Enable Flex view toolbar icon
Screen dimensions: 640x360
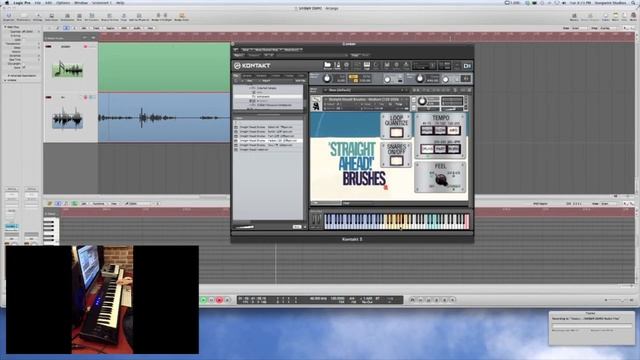tap(79, 17)
